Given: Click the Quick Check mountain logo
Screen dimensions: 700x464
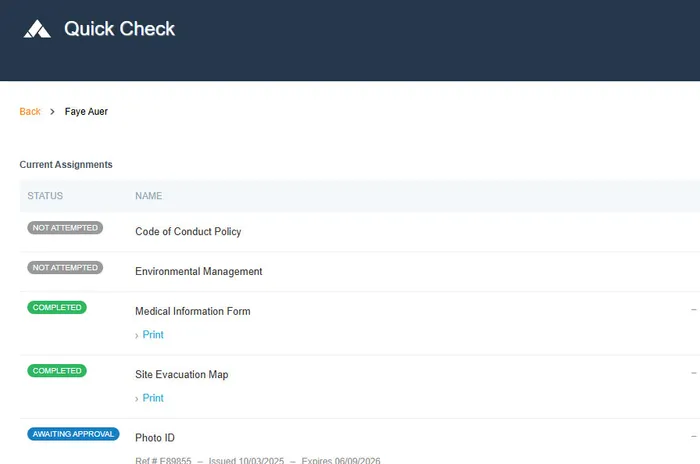Looking at the screenshot, I should point(37,29).
